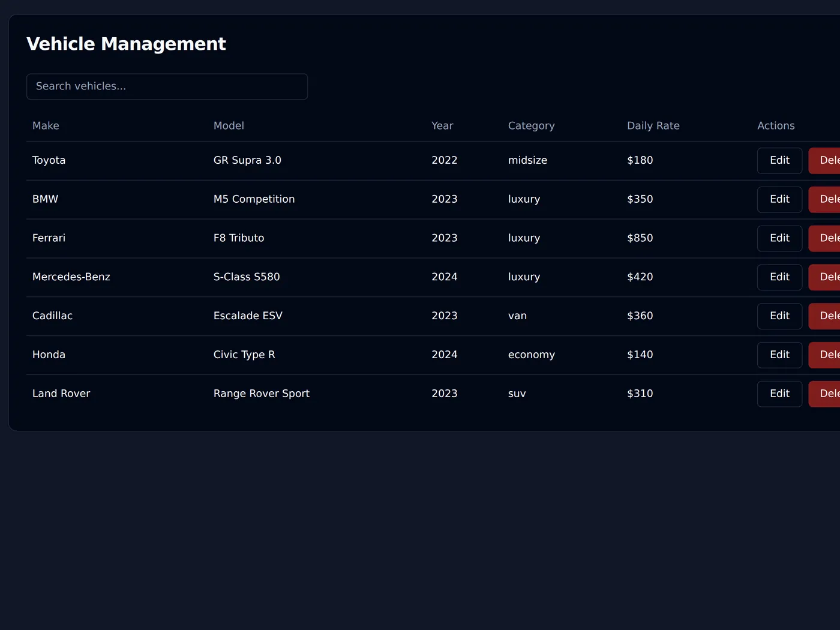This screenshot has height=630, width=840.
Task: Select the luxury category in Mercedes-Benz row
Action: coord(524,277)
